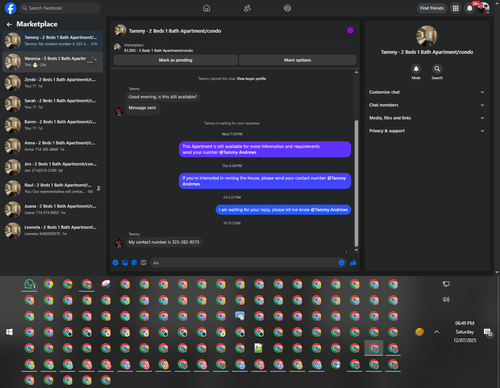Open the Home icon in top navigation
Screen dimensions: 500x388
207,8
